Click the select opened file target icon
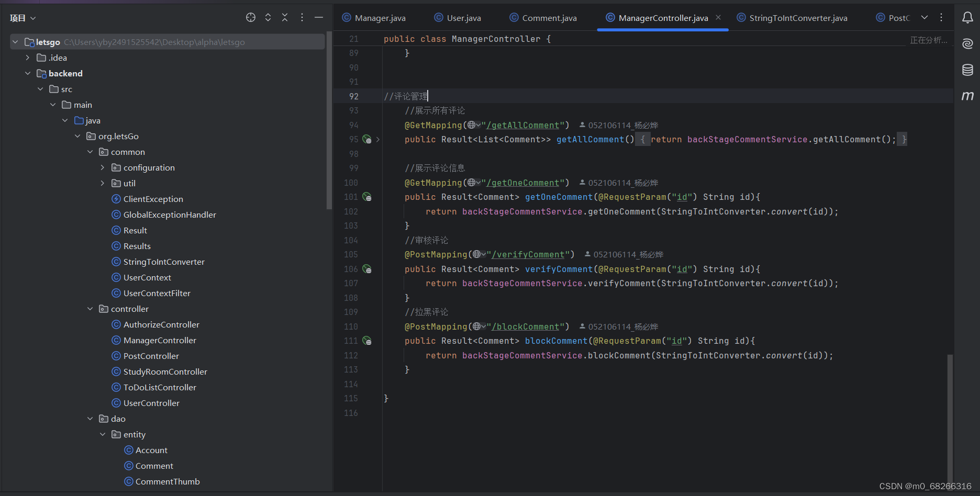This screenshot has height=496, width=980. pyautogui.click(x=251, y=17)
